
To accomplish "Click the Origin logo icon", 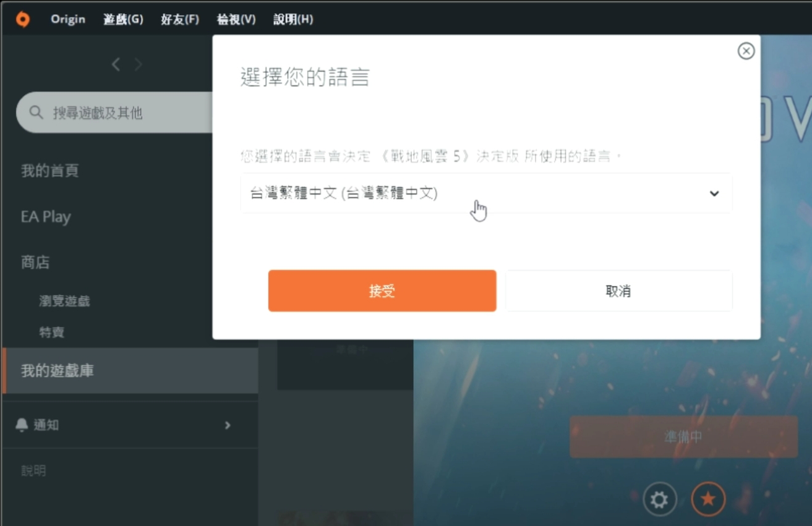I will (23, 19).
